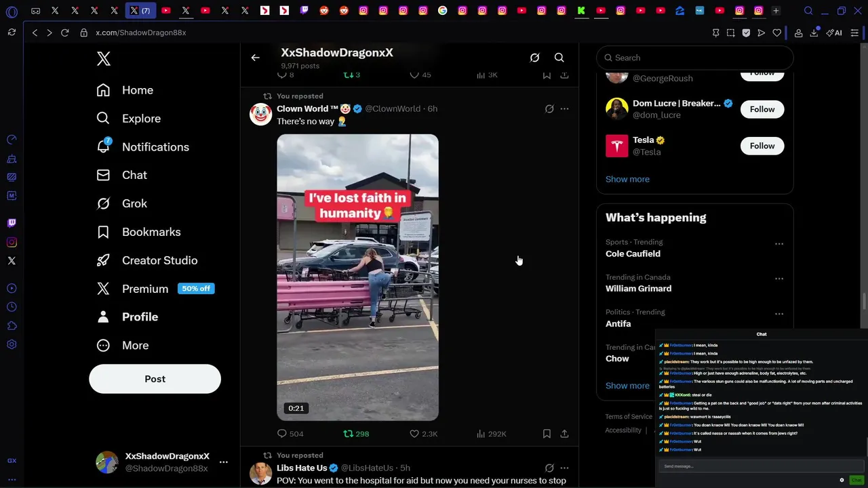Open Accessibility footer link
The image size is (868, 488).
(623, 430)
